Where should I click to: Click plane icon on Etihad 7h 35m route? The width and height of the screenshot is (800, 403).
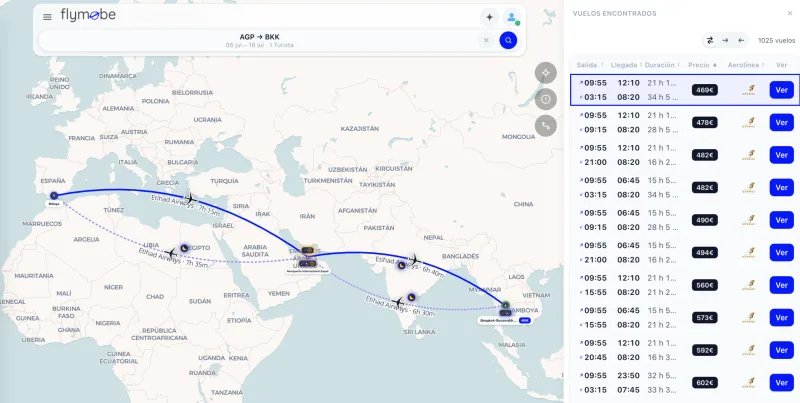point(171,253)
